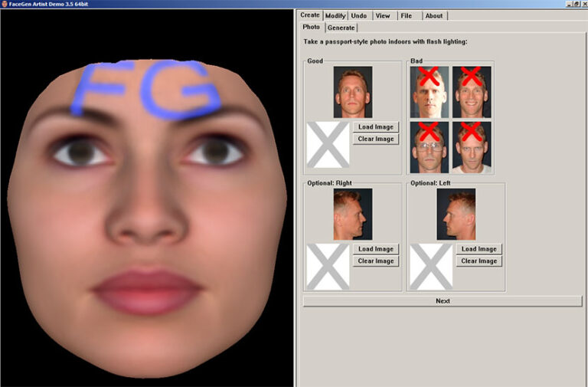Click the Bad example of man in white shirt

[x=472, y=147]
